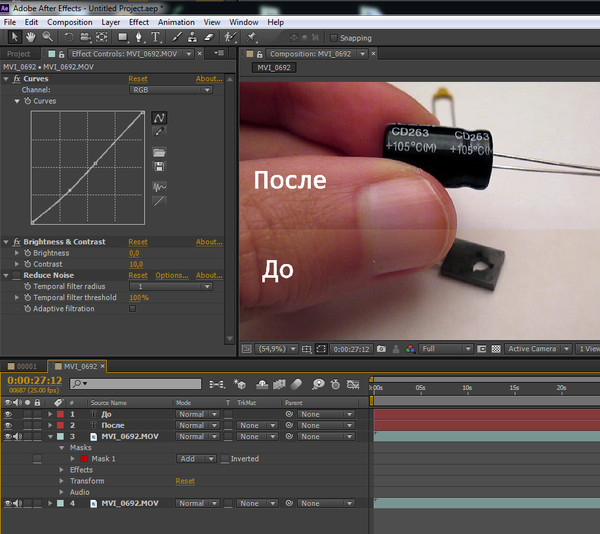Open the viewer zoom (54,9%) dropdown

point(276,349)
